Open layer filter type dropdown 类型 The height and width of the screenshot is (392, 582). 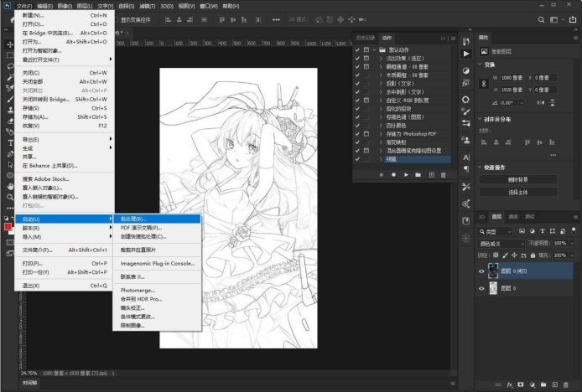(495, 231)
